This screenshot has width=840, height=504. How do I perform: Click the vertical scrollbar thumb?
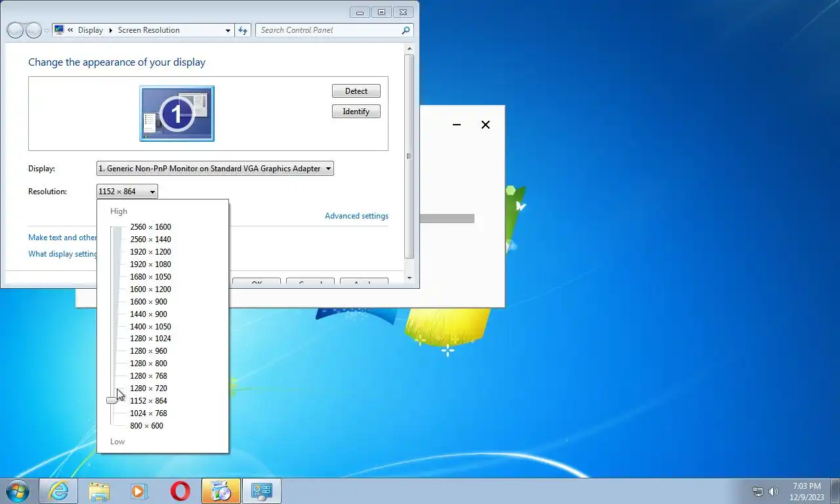409,156
